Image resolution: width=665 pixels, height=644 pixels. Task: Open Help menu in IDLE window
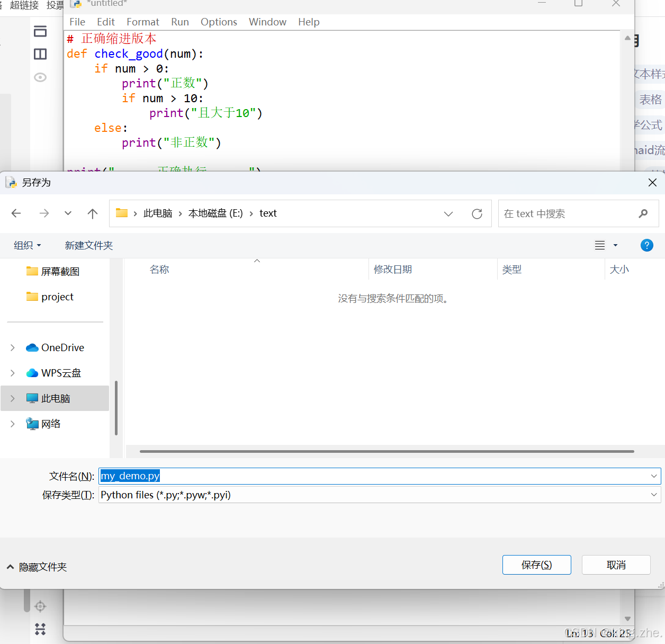(x=309, y=22)
